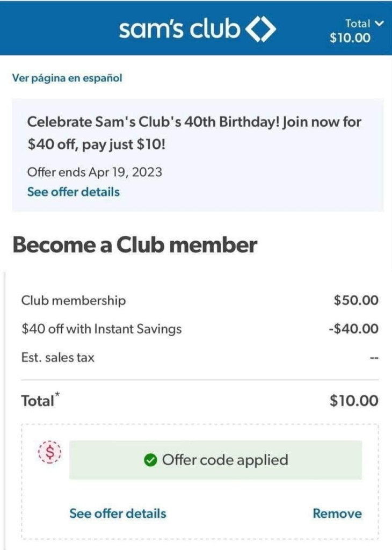
Task: Open "See offer details" in the birthday banner
Action: point(73,192)
